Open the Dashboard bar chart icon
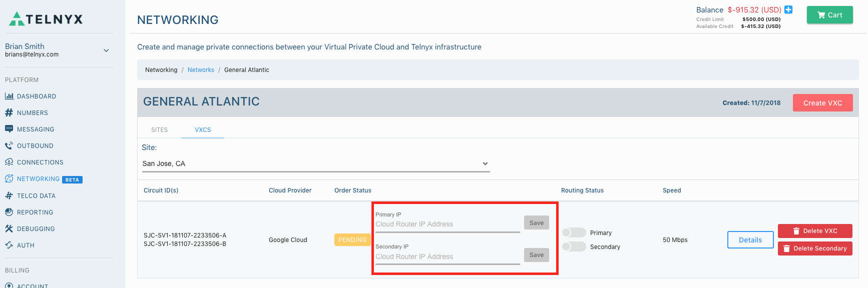The image size is (868, 288). (x=9, y=96)
